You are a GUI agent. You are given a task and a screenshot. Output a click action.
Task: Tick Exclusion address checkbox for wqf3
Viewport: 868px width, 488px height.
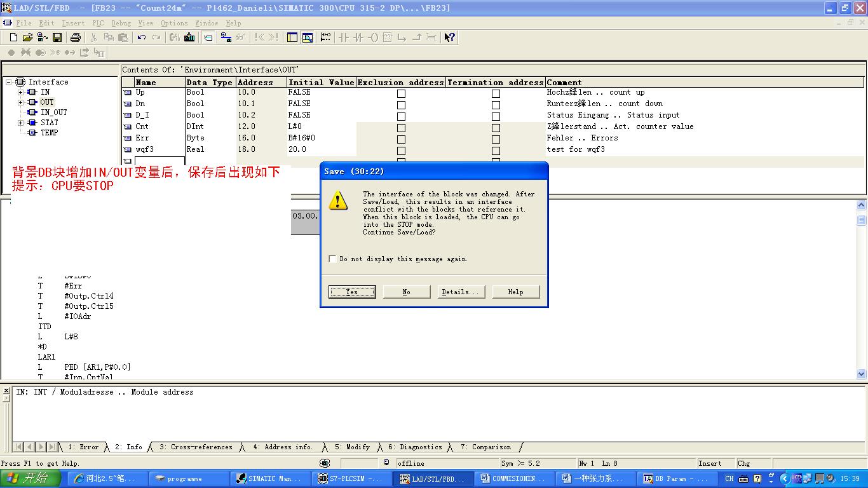[x=401, y=151]
